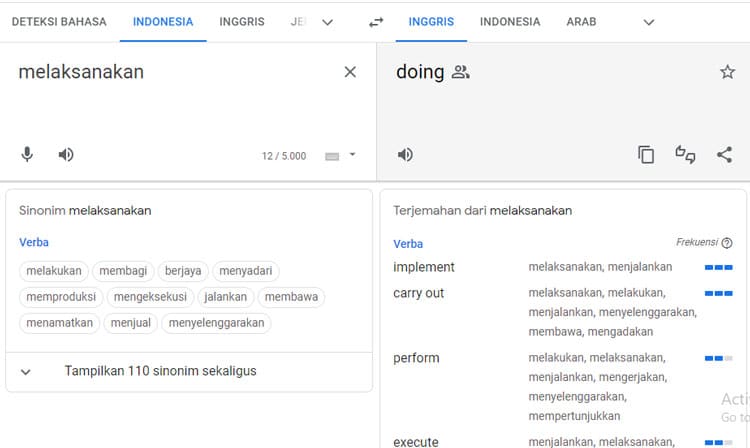750x448 pixels.
Task: Listen to the translation doing
Action: (405, 154)
